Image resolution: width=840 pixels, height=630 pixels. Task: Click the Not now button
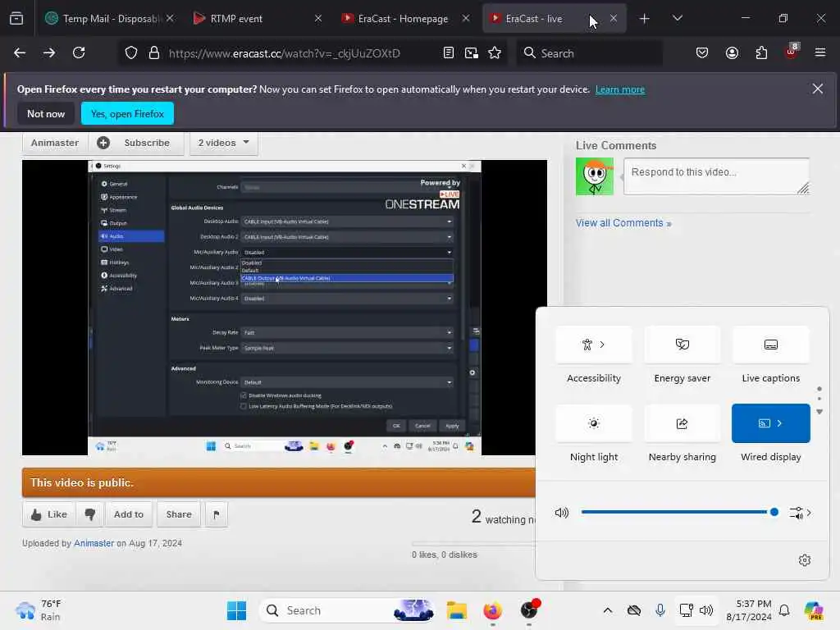(46, 113)
